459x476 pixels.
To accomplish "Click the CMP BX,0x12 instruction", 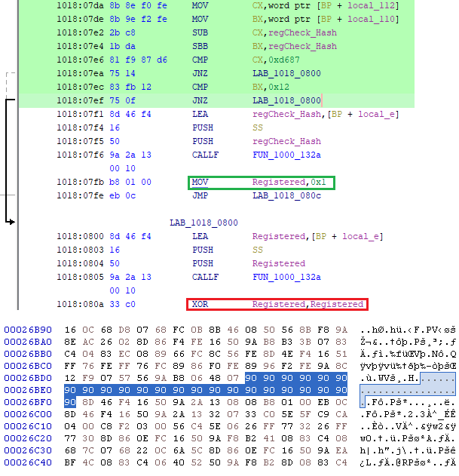I will [200, 88].
